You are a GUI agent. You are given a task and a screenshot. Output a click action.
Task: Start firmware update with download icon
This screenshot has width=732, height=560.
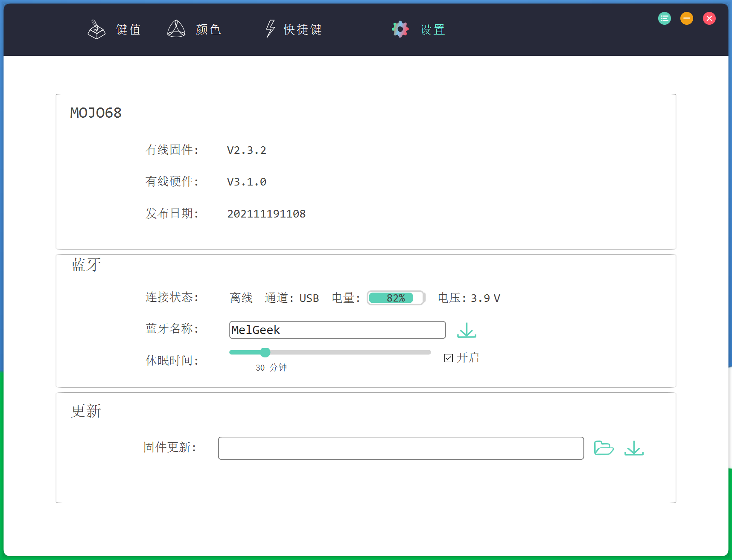click(634, 448)
